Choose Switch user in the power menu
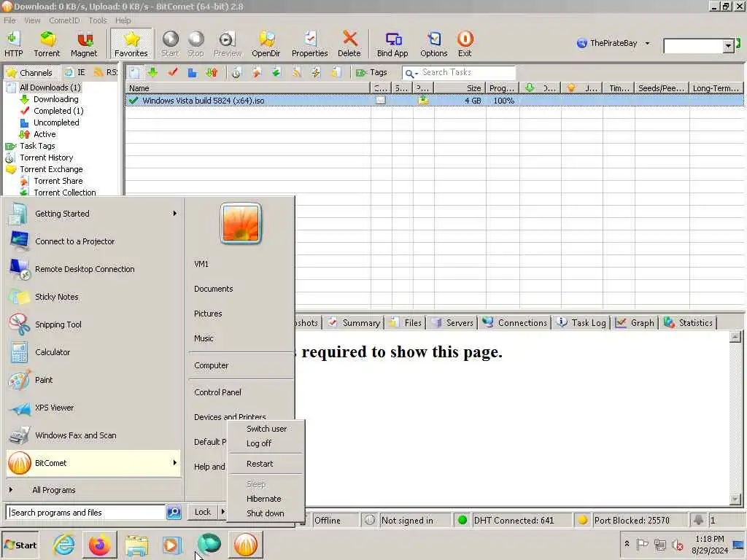Screen dimensions: 747x560 [x=266, y=429]
